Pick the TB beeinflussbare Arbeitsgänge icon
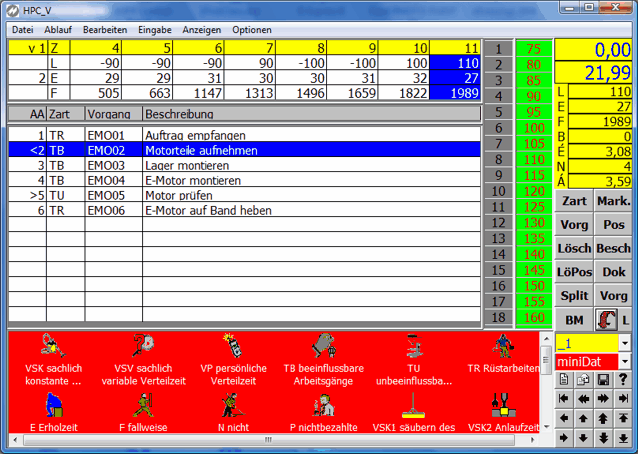This screenshot has width=638, height=454. point(324,346)
